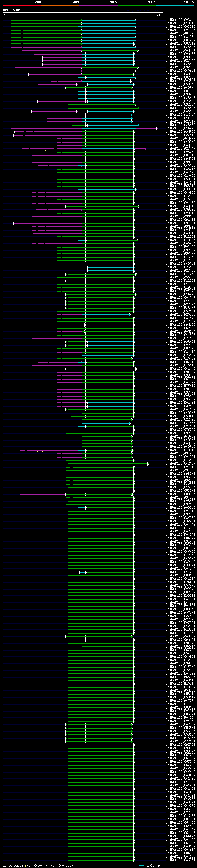The height and width of the screenshot is (868, 197).
Task: Click label UniRef100_A2SY35
Action: tap(180, 271)
